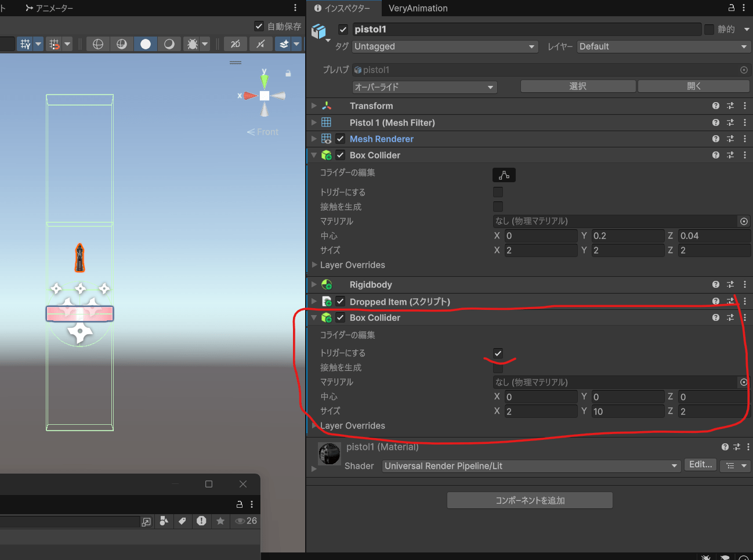Click the grid visibility icon in scene view
Image resolution: width=753 pixels, height=560 pixels.
click(26, 44)
